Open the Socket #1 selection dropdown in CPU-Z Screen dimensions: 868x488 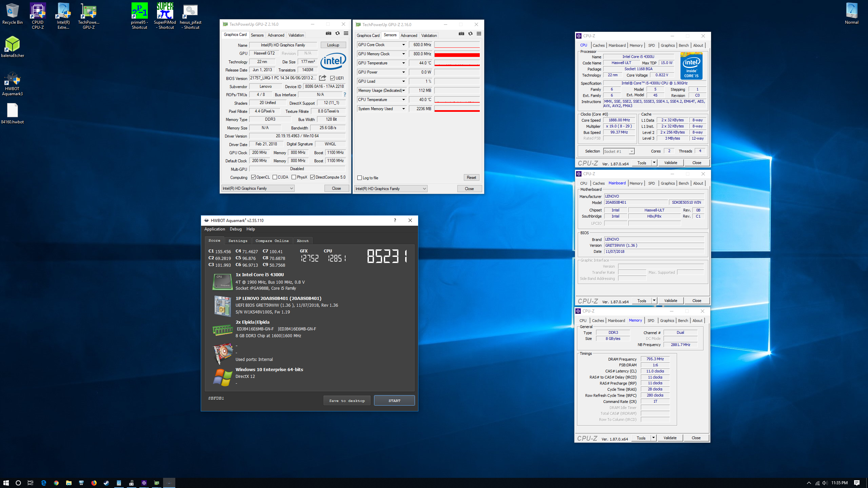(619, 151)
